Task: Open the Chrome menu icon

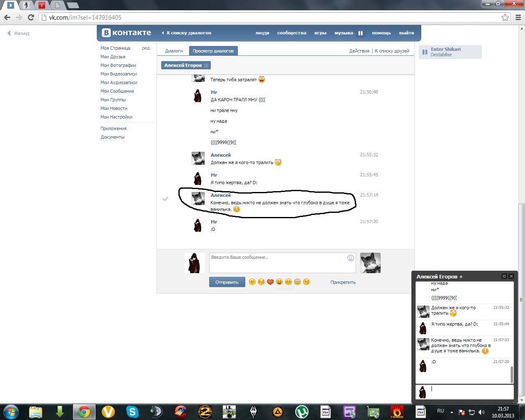Action: [518, 17]
